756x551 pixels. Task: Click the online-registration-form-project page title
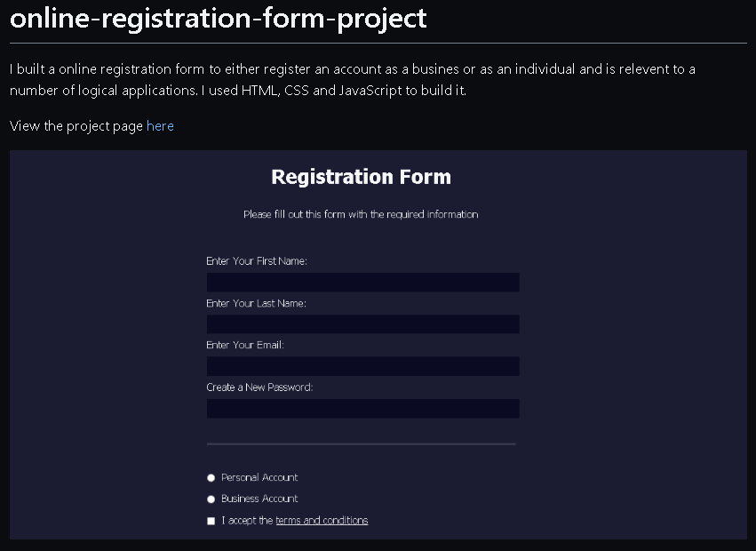pos(219,18)
